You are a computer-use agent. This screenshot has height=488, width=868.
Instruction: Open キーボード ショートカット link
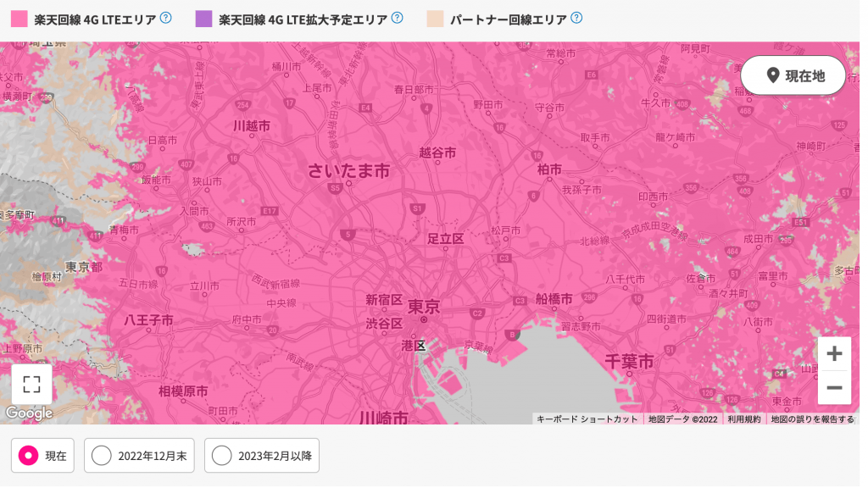pyautogui.click(x=587, y=419)
